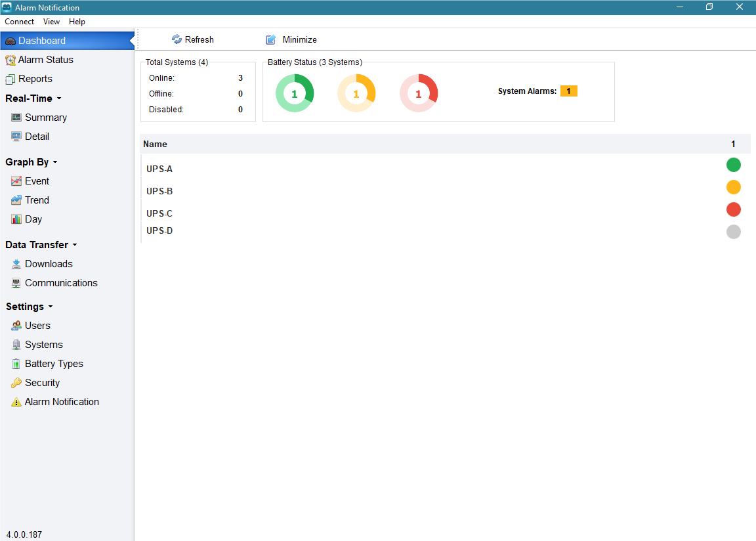The height and width of the screenshot is (541, 756).
Task: Toggle the Data Transfer section arrow
Action: (75, 245)
